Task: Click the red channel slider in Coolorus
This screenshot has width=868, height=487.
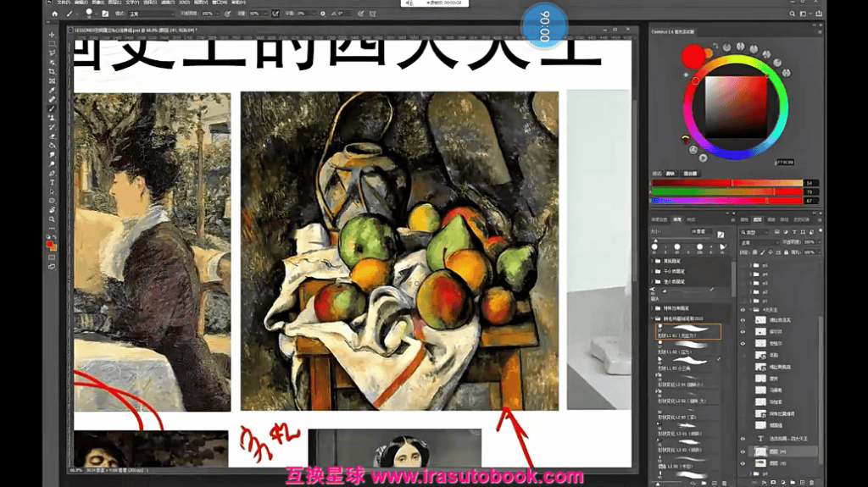Action: tap(725, 183)
